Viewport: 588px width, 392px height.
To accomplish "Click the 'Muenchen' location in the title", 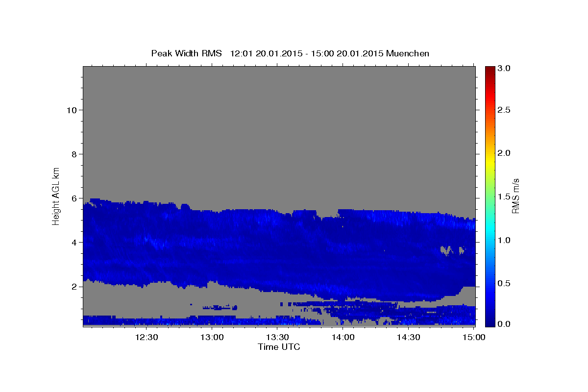I will 408,53.
